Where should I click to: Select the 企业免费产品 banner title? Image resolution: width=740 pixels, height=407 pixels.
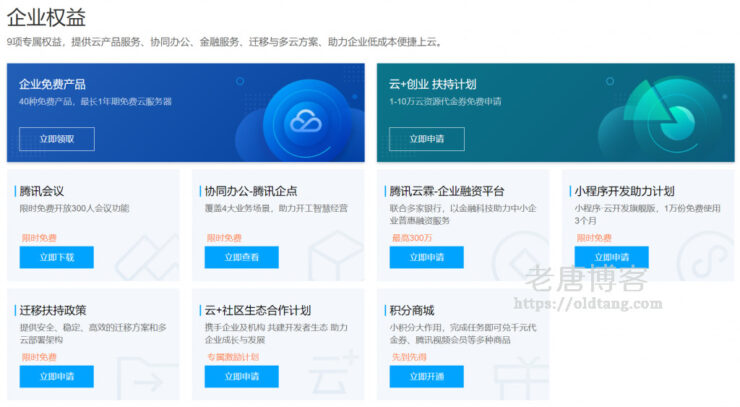pos(52,85)
